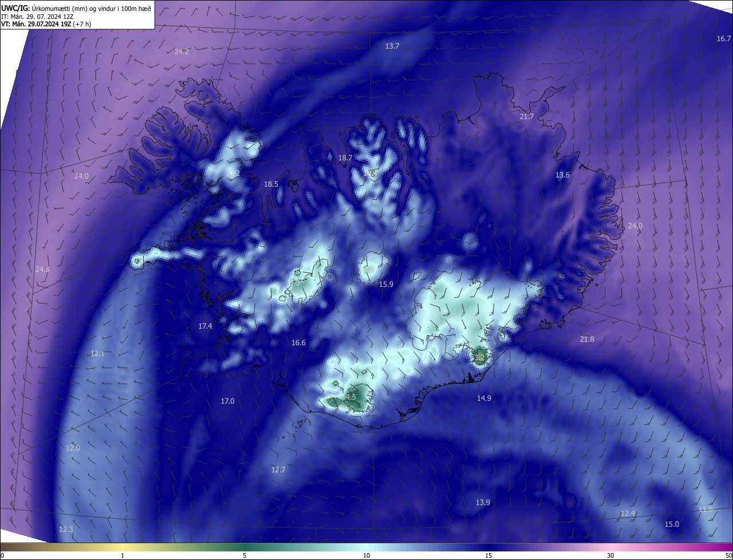Click the pink part of the color scale bar

tap(610, 547)
